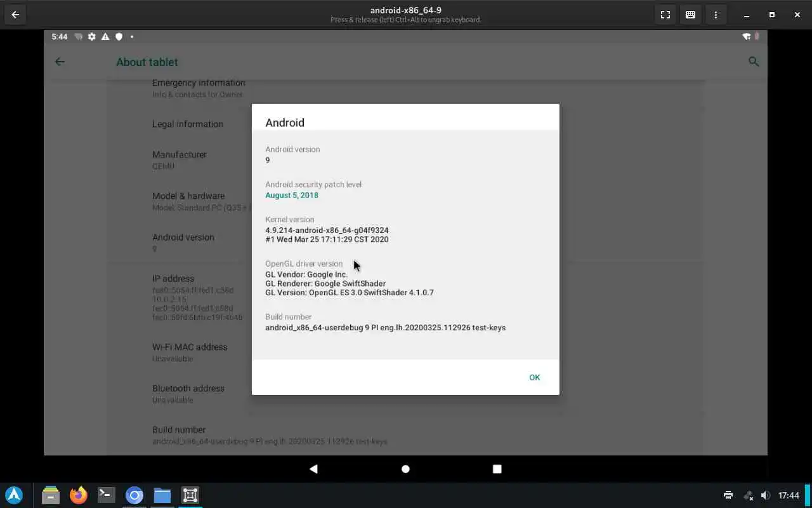Click the network tray icon
Screen dimensions: 812x508
[748, 495]
